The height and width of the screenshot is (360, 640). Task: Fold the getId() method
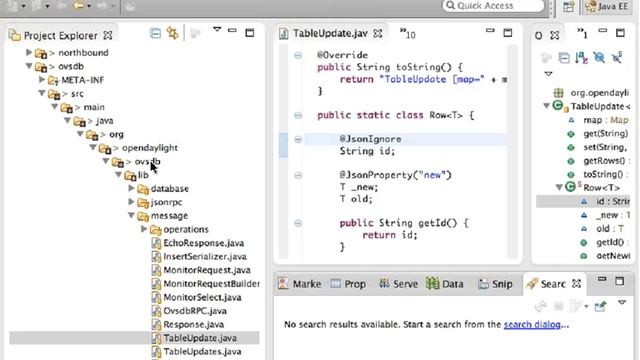pyautogui.click(x=298, y=223)
